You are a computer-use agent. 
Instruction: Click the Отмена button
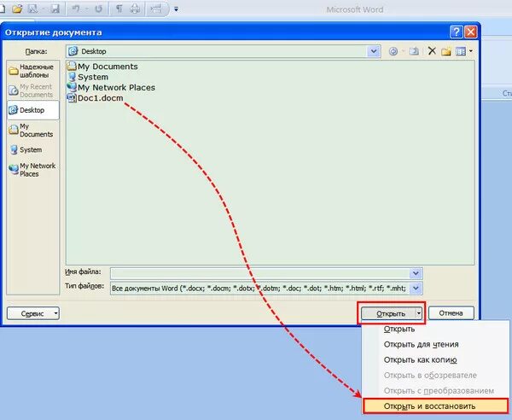(451, 313)
